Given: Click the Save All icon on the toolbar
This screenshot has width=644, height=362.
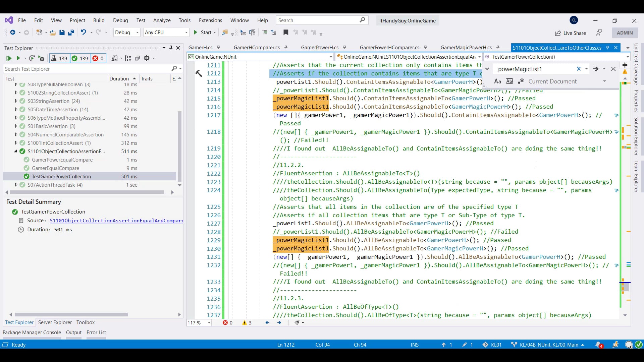Looking at the screenshot, I should (71, 33).
